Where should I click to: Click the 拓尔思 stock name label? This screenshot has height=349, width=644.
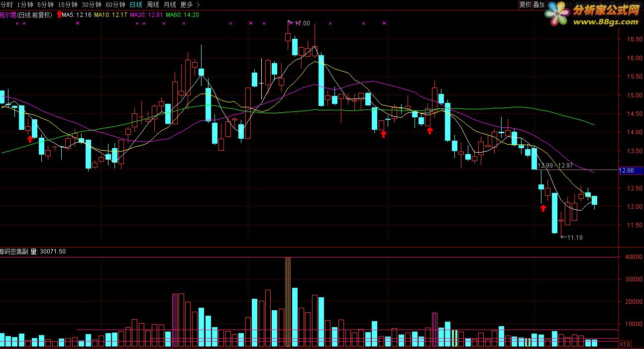8,15
